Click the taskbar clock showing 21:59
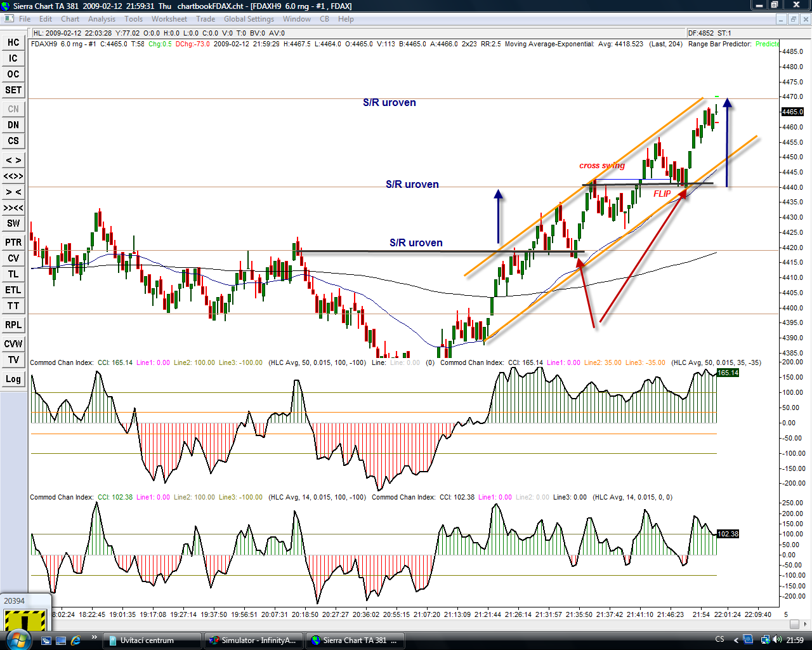This screenshot has height=650, width=812. pyautogui.click(x=795, y=640)
